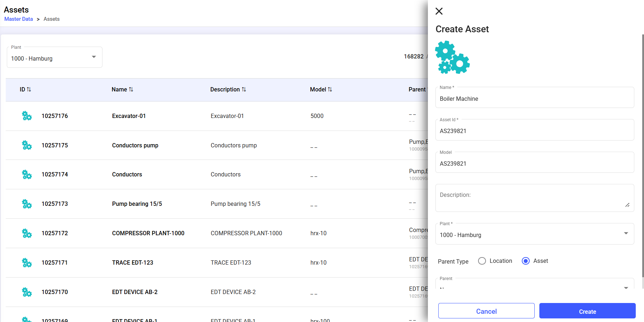This screenshot has width=644, height=322.
Task: Click the asset icon for Pump bearing 15/5
Action: [27, 204]
